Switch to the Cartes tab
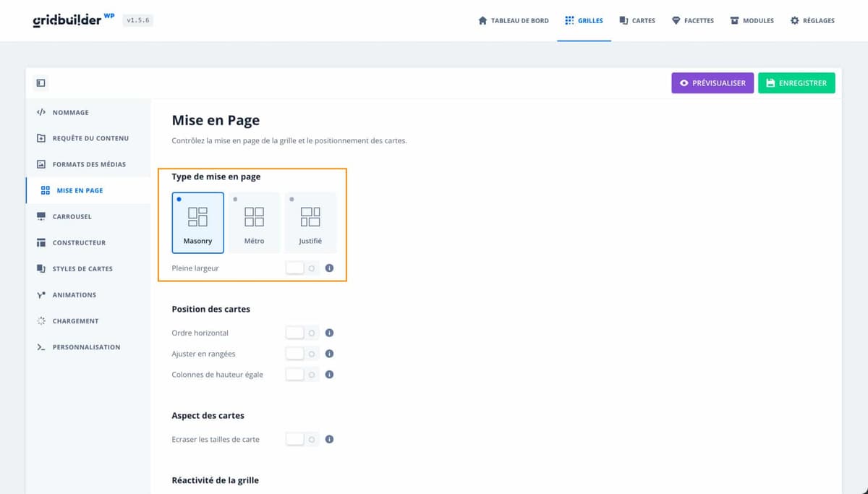The image size is (868, 494). tap(637, 20)
